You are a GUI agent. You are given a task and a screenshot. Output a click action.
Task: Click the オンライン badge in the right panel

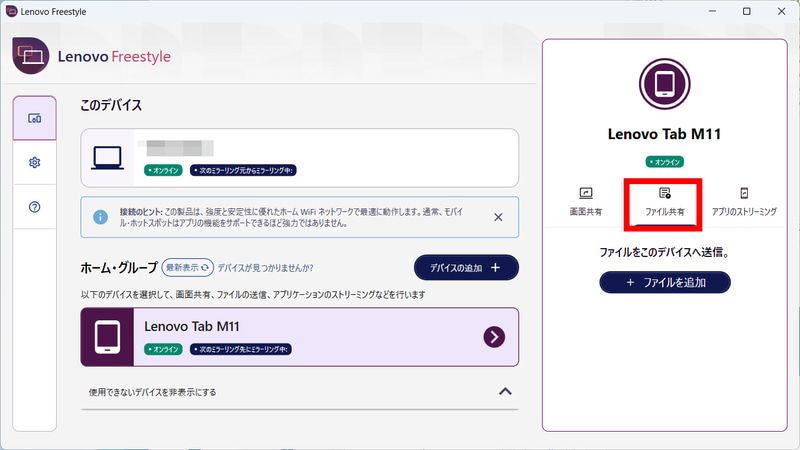[664, 162]
